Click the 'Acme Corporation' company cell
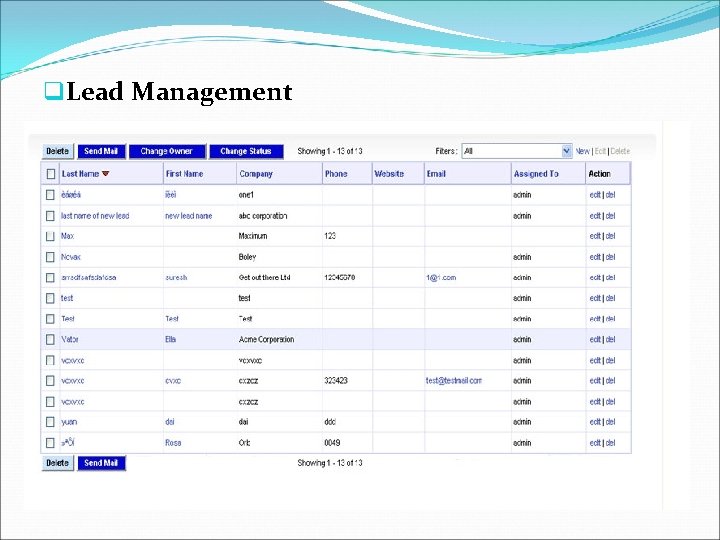 (x=266, y=339)
